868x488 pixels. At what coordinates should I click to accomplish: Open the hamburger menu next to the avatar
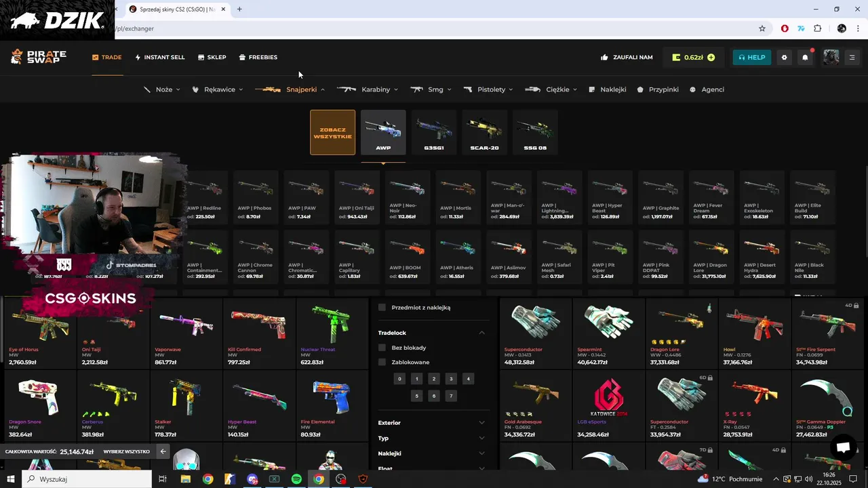pos(852,58)
